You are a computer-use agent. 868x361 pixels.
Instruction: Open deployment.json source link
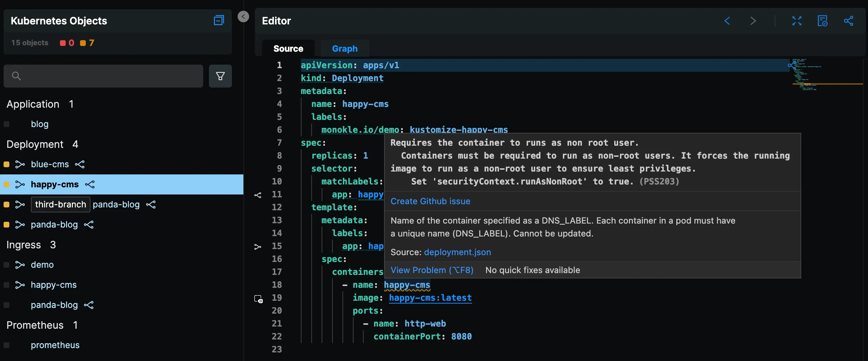pyautogui.click(x=457, y=252)
